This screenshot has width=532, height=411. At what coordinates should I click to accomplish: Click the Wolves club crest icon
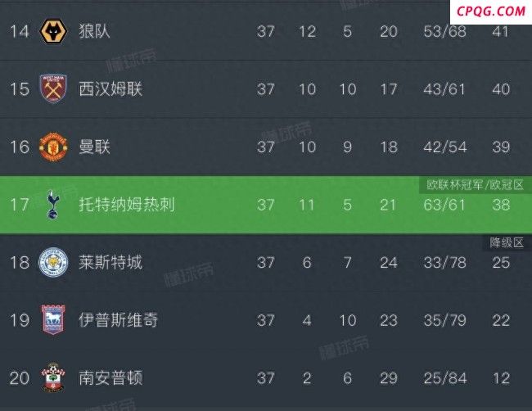[53, 31]
